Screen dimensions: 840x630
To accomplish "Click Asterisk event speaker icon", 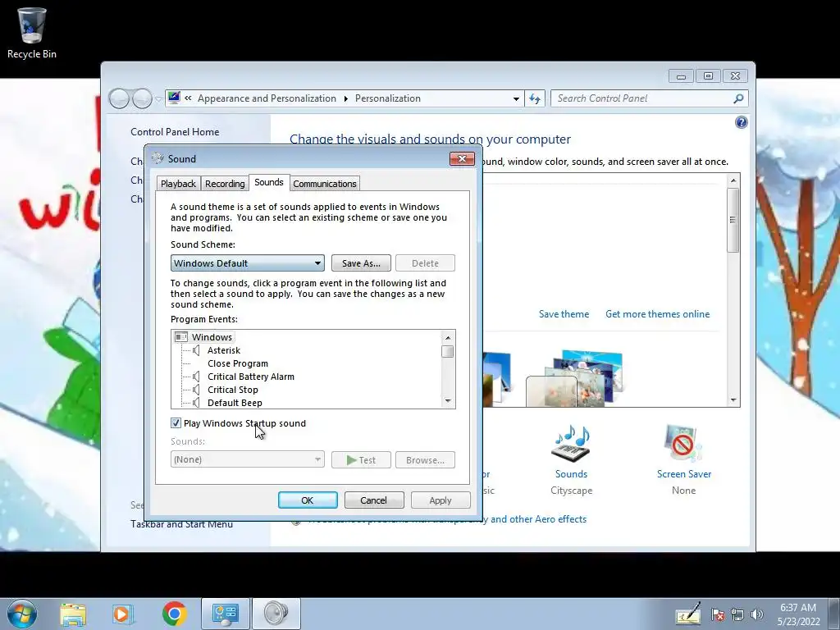I will [x=196, y=350].
